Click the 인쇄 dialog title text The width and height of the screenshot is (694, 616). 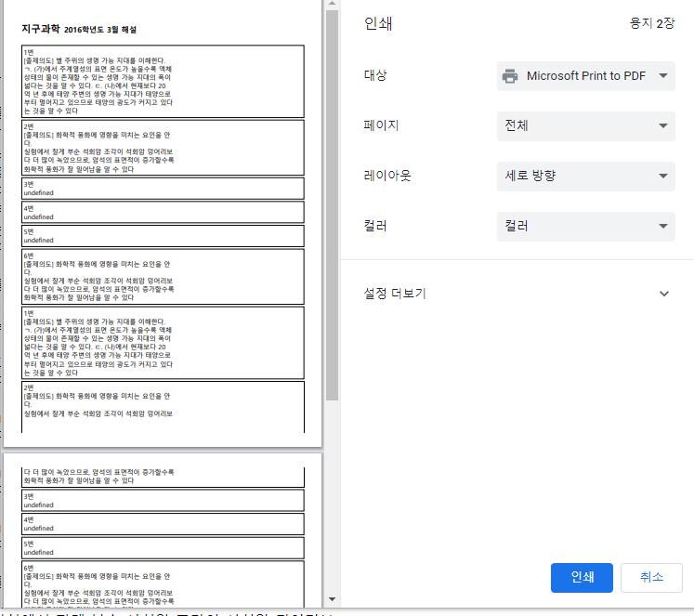(x=378, y=23)
